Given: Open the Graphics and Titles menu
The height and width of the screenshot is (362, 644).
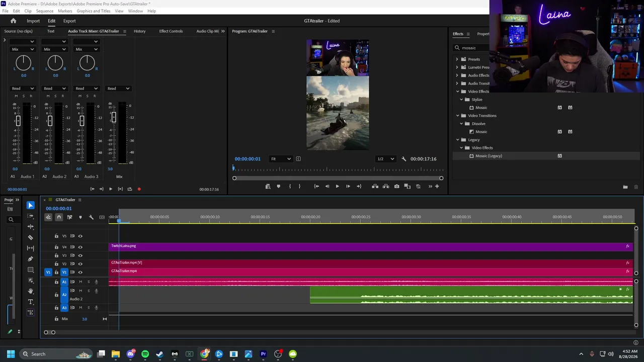Looking at the screenshot, I should (x=94, y=11).
